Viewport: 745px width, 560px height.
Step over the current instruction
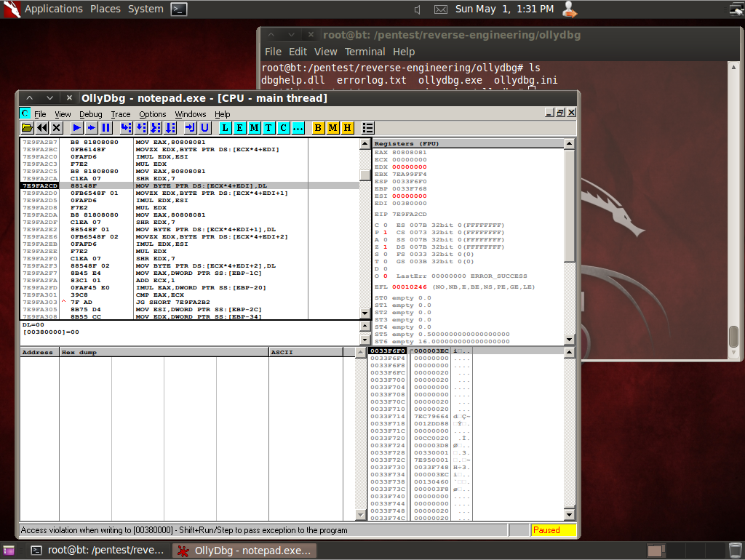(140, 127)
